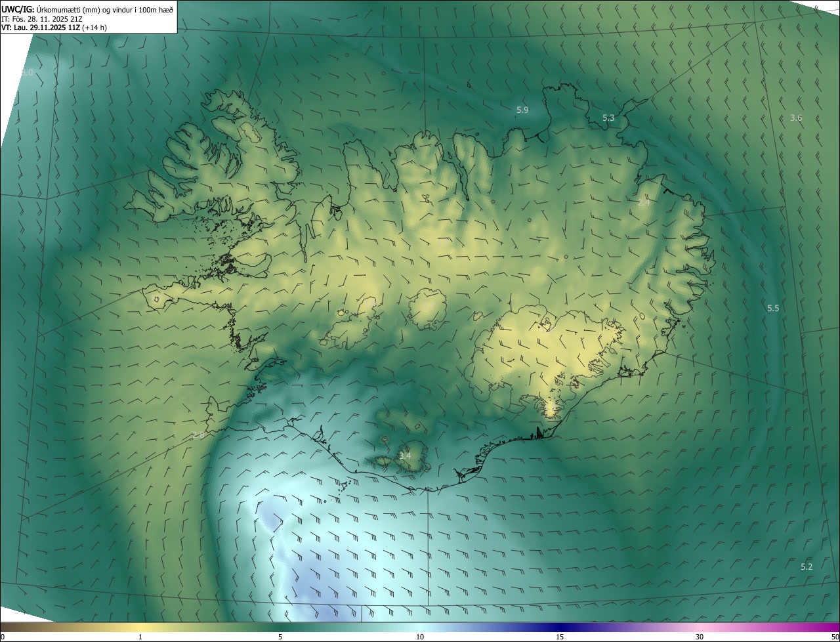
Task: Click the 3.4 value on the map
Action: point(405,456)
